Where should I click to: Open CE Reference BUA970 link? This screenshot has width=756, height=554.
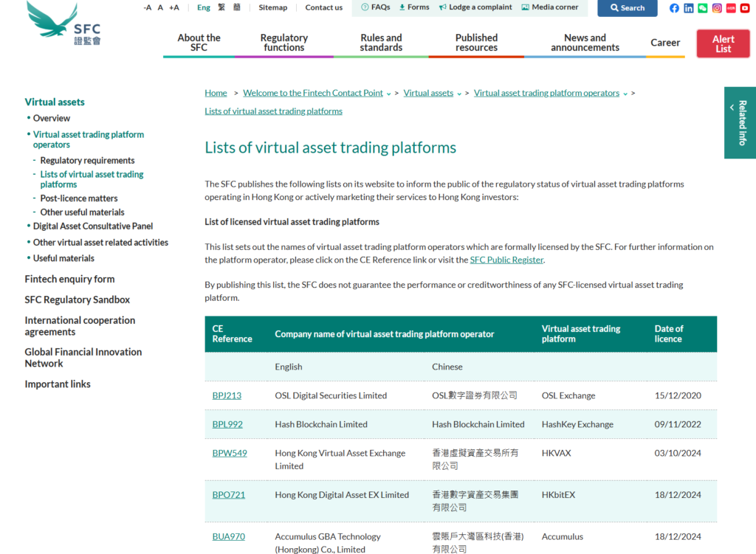[229, 536]
